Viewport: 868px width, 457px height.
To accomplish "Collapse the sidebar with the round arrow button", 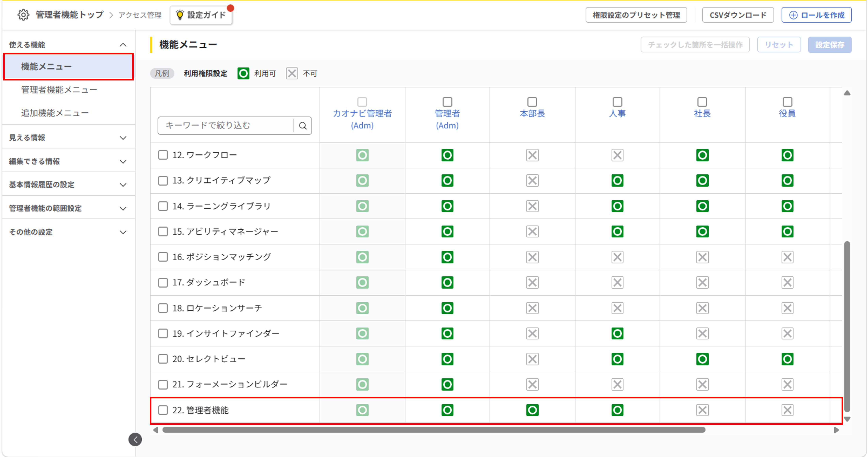I will click(135, 439).
